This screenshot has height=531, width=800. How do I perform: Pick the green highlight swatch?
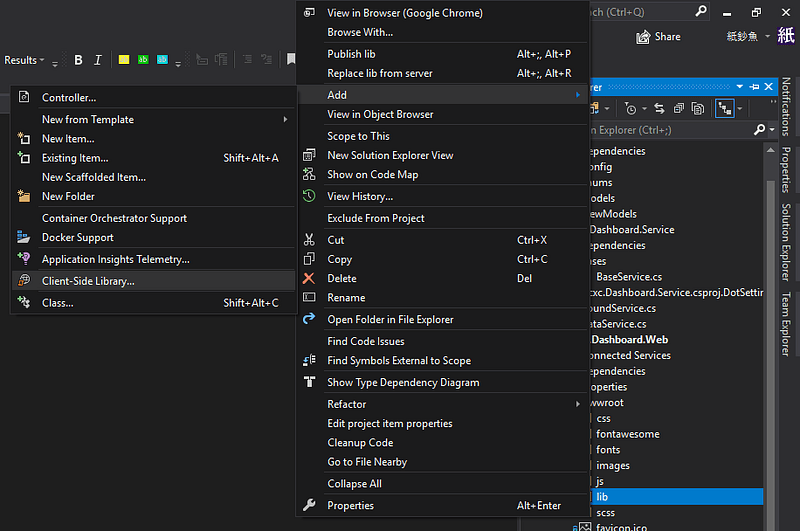tap(143, 60)
